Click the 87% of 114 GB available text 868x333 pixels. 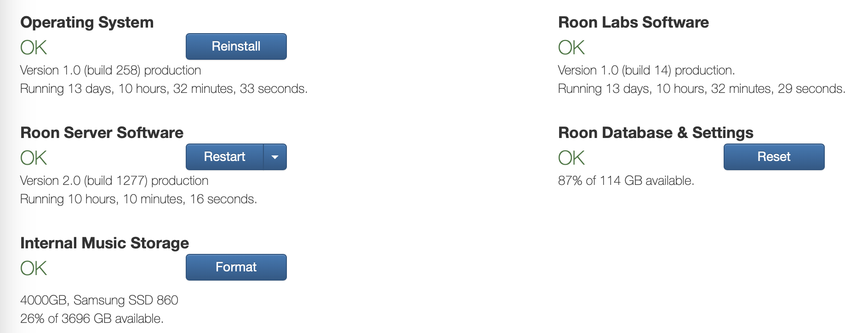(626, 181)
